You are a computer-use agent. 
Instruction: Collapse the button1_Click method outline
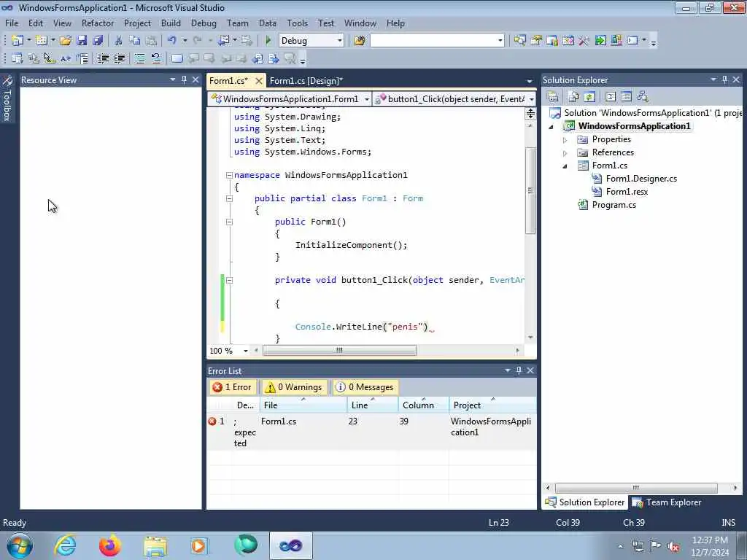pyautogui.click(x=229, y=281)
